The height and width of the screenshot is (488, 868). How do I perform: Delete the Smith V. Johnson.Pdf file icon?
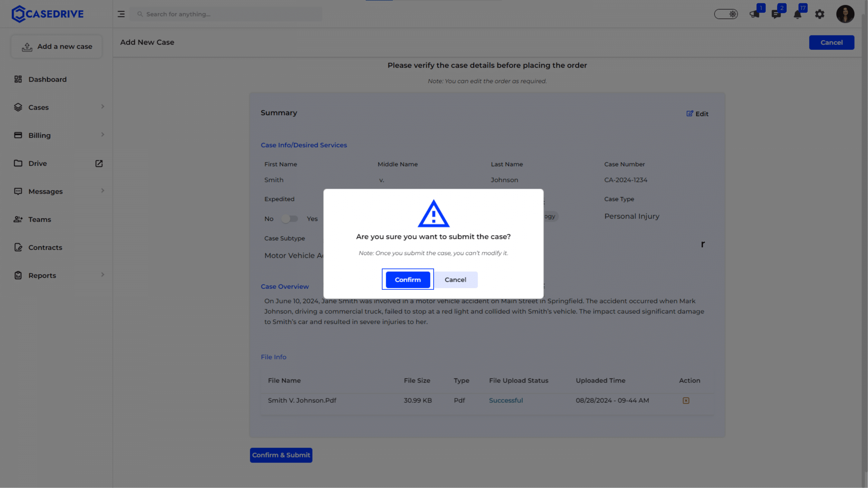(686, 400)
